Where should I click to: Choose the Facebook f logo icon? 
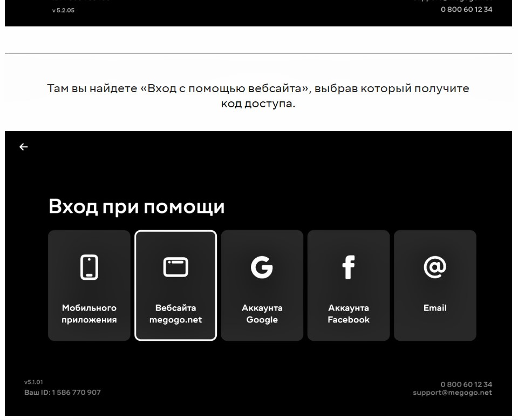(x=349, y=267)
